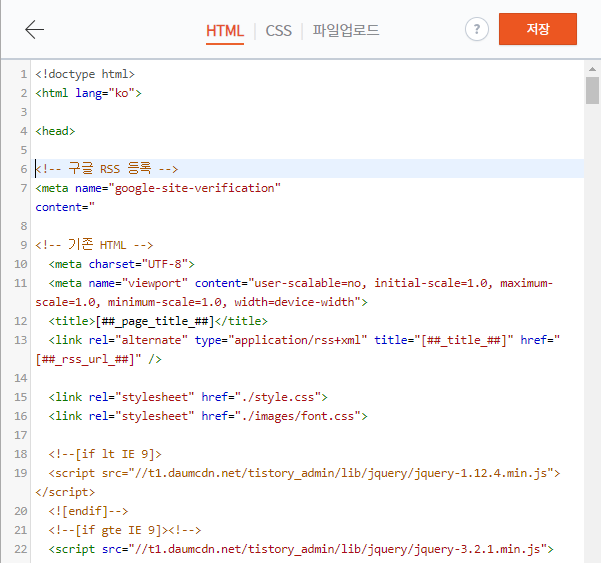Viewport: 601px width, 563px height.
Task: Switch to the CSS tab
Action: click(x=278, y=31)
